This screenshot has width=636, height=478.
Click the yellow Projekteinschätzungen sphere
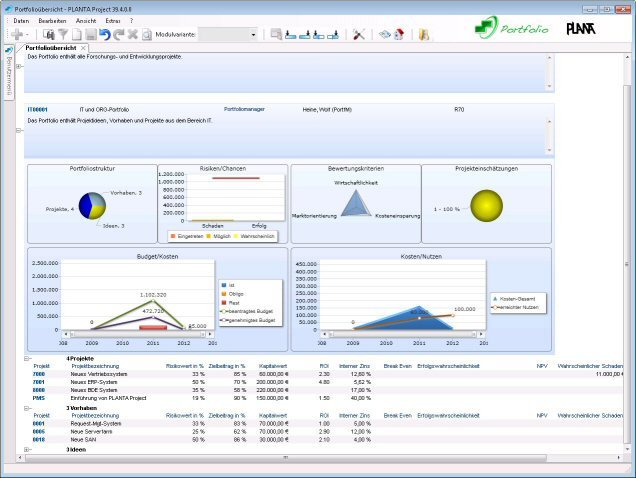click(x=486, y=206)
